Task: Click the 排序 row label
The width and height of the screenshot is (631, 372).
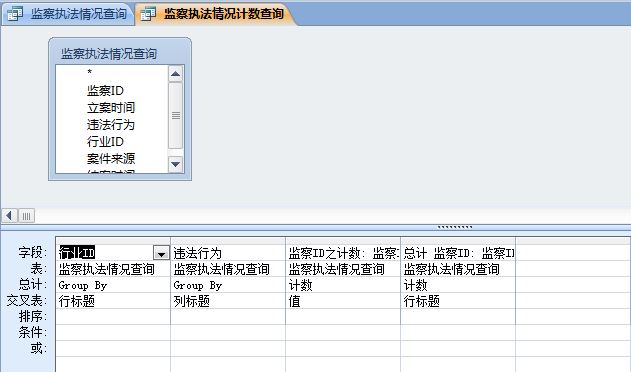Action: pyautogui.click(x=33, y=316)
